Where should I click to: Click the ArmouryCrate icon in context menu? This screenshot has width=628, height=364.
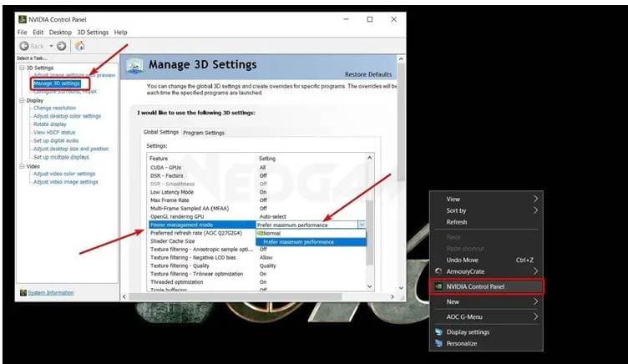click(438, 270)
